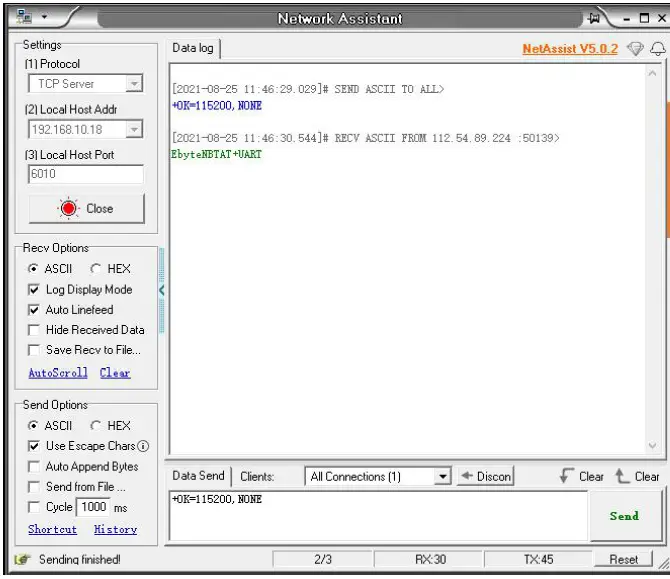This screenshot has height=579, width=670.
Task: Open the Shortcut link
Action: coord(53,529)
